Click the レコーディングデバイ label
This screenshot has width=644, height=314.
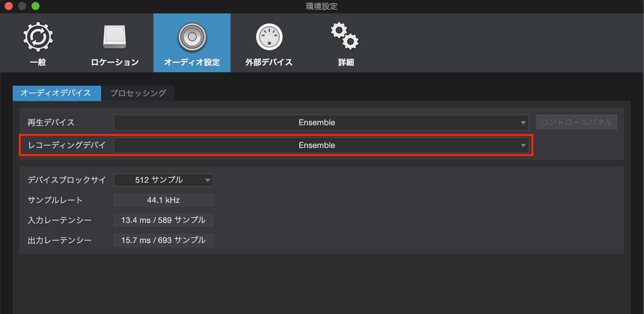click(x=67, y=145)
